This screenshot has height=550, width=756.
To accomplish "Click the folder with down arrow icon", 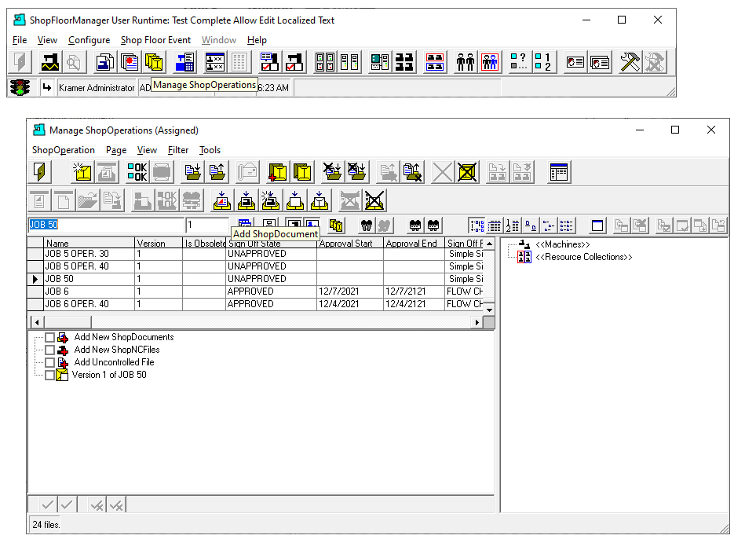I will click(x=193, y=172).
